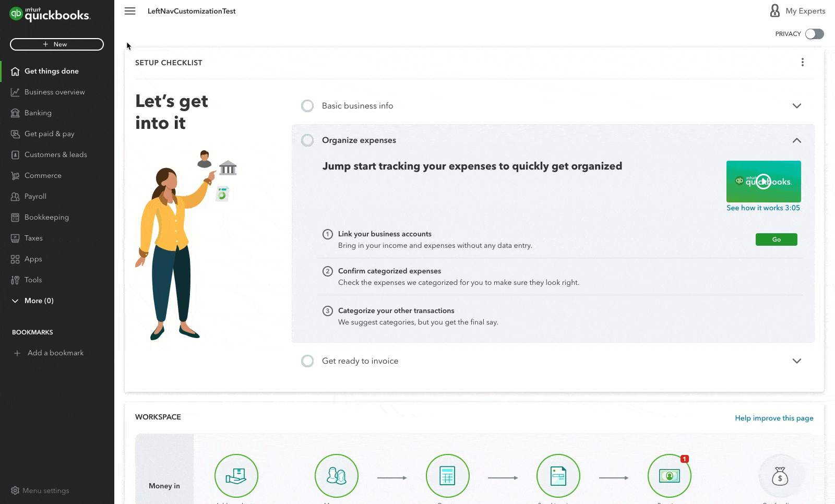Expand Basic business info chevron

pos(797,106)
